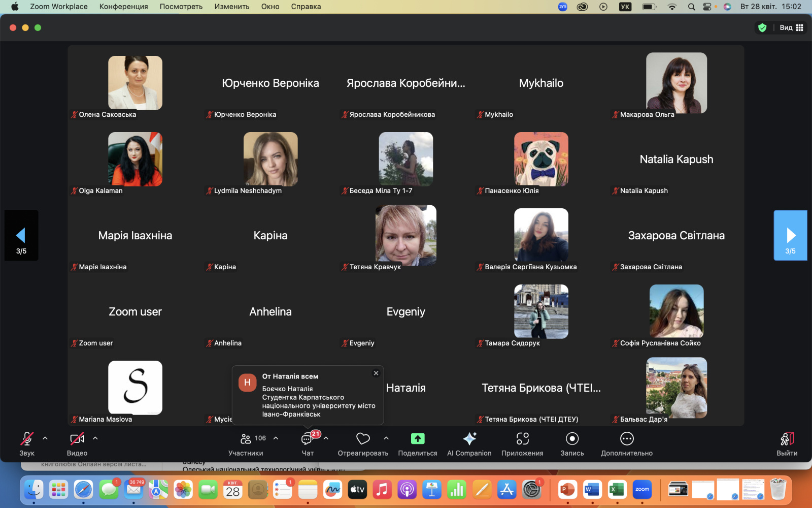Open the Chat panel
This screenshot has width=812, height=508.
[308, 439]
